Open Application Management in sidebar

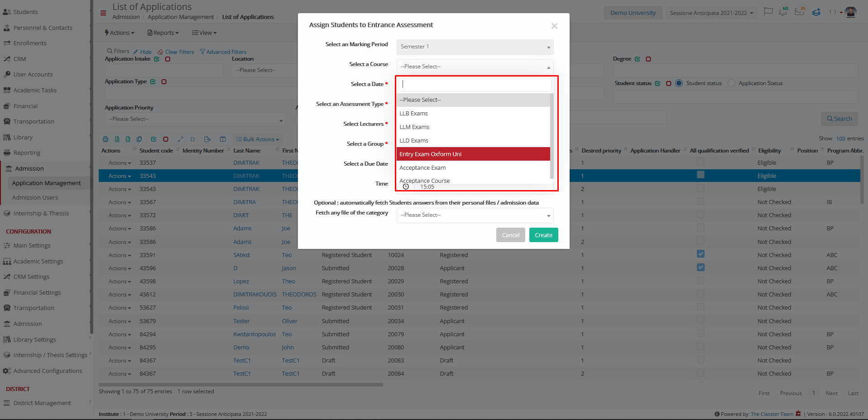point(46,183)
